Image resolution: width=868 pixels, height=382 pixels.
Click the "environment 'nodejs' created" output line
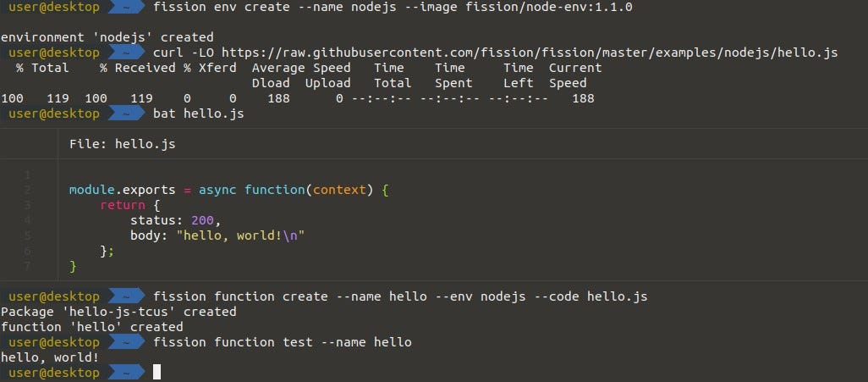[107, 37]
